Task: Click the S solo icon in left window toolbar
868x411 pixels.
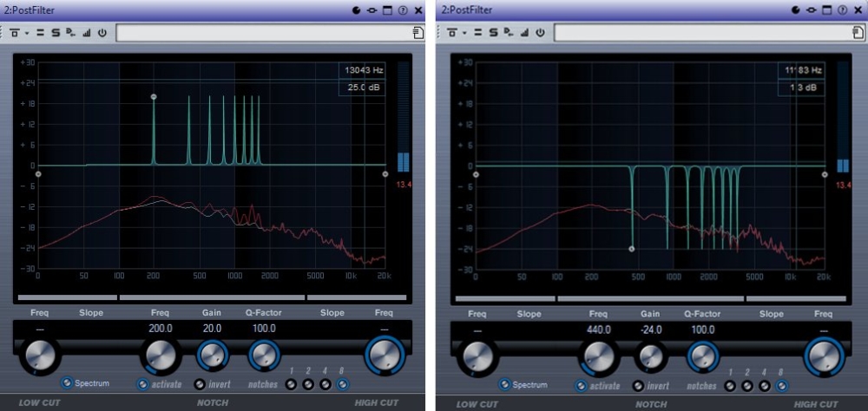Action: [x=56, y=33]
